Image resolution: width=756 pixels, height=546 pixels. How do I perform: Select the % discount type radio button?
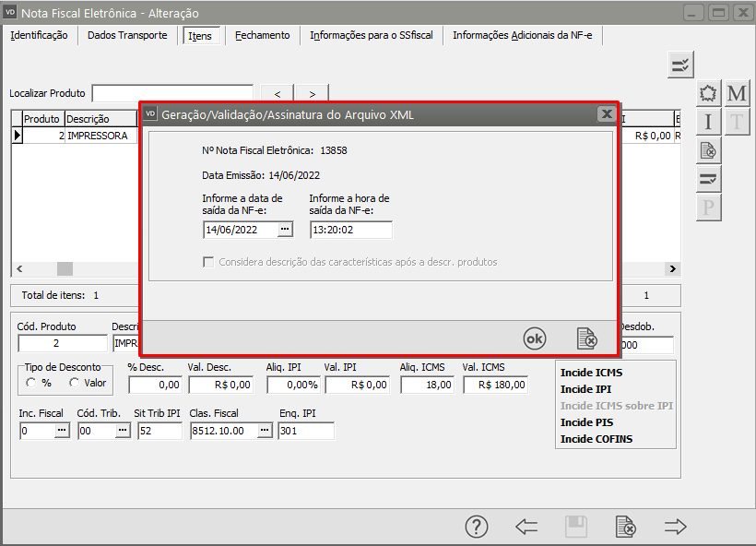pyautogui.click(x=31, y=383)
